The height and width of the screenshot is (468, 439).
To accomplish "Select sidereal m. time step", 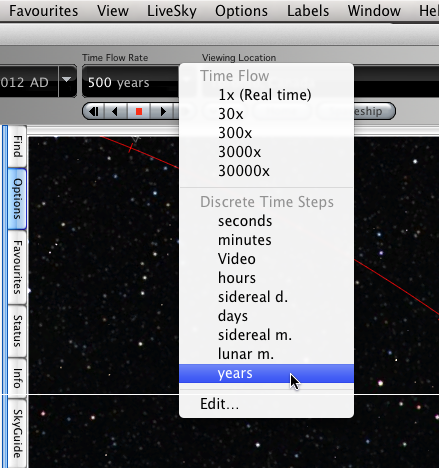I will coord(266,335).
